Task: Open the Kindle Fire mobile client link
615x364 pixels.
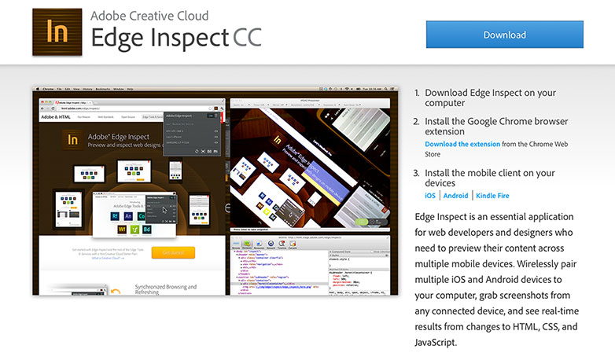Action: [x=492, y=195]
